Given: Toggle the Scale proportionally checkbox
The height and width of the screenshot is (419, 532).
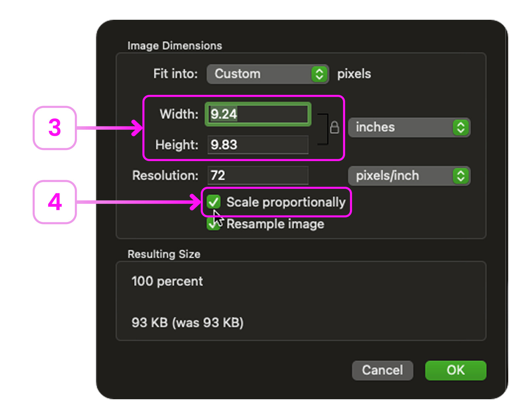Looking at the screenshot, I should 214,202.
